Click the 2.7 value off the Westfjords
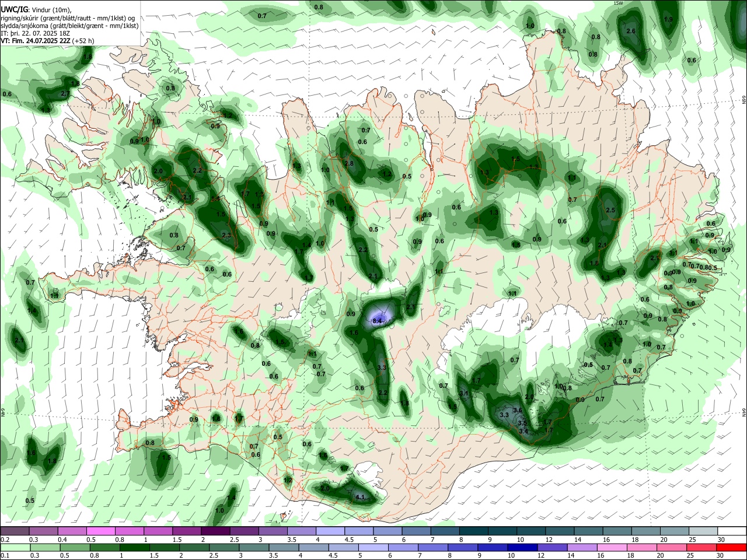 pos(65,93)
